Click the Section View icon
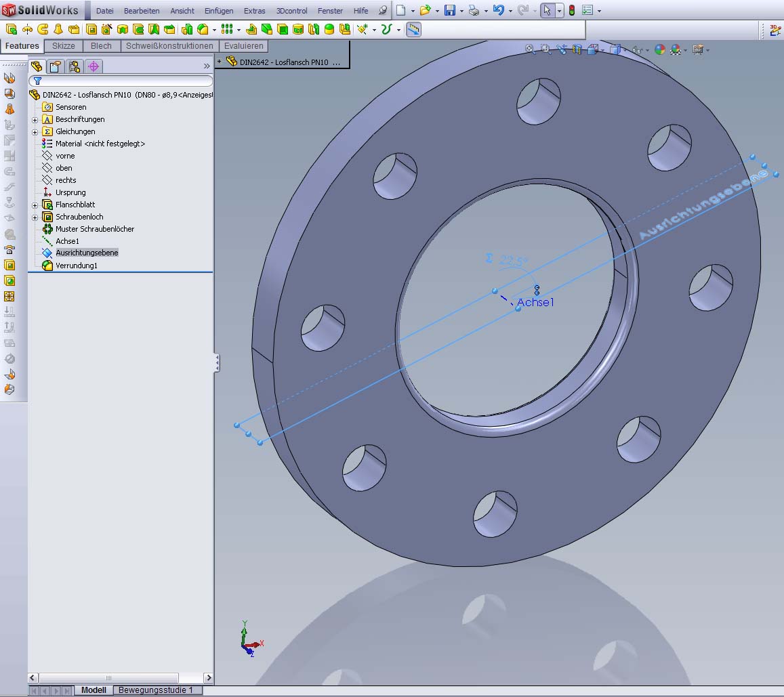 577,49
